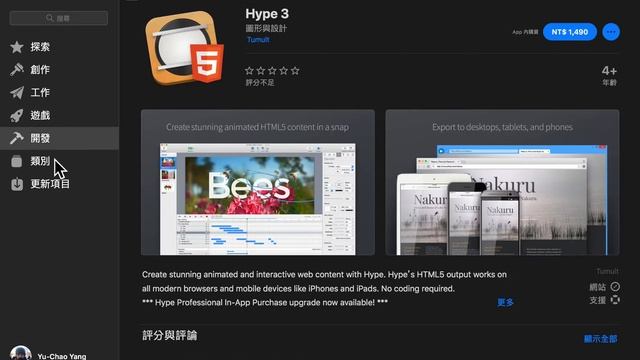Buy app with NT$ 1,490 button
Image resolution: width=640 pixels, height=360 pixels.
(570, 32)
